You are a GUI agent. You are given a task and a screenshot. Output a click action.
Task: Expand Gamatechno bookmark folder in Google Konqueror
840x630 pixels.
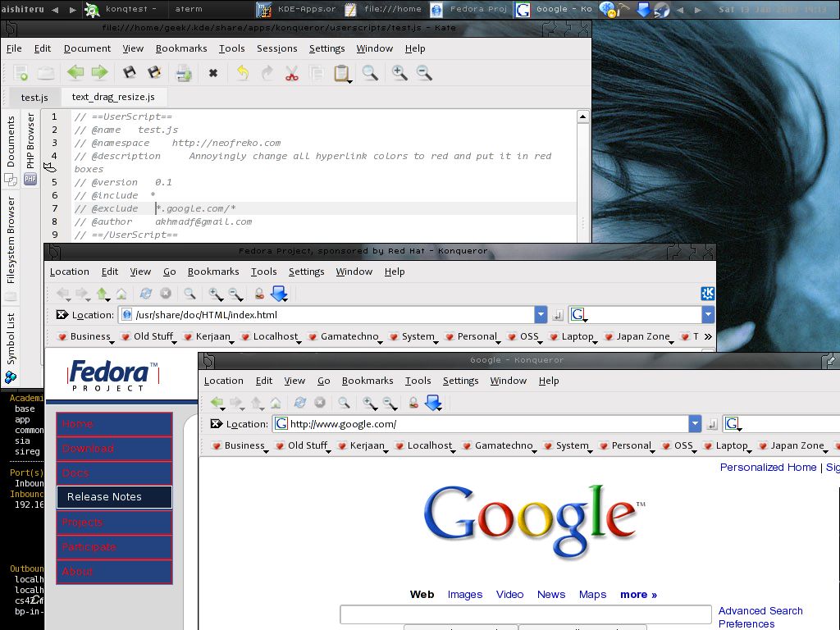[x=500, y=445]
